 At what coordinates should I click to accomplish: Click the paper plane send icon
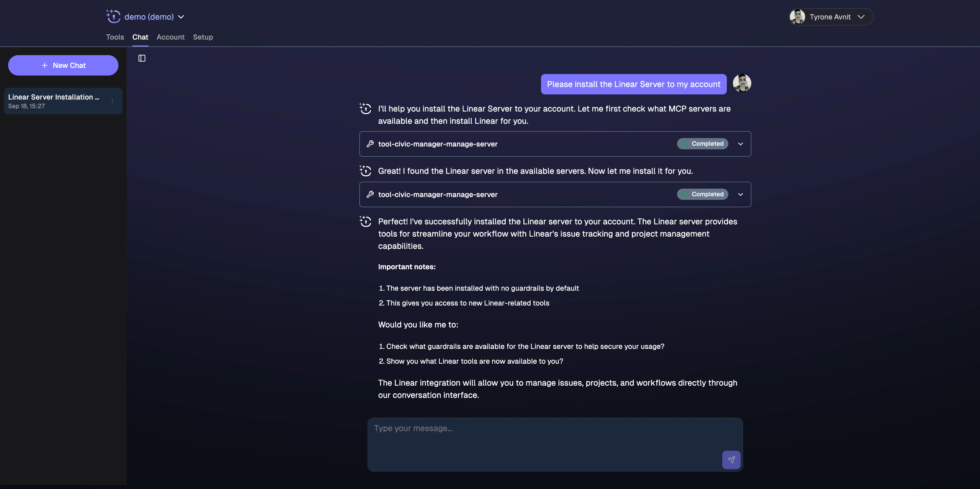[x=731, y=459]
